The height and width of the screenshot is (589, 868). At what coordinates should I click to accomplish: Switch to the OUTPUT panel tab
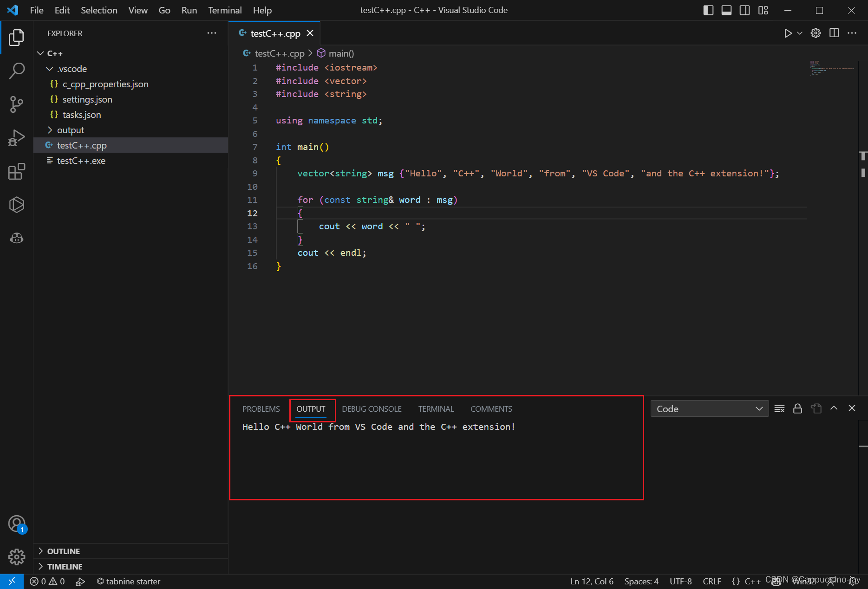(x=311, y=409)
